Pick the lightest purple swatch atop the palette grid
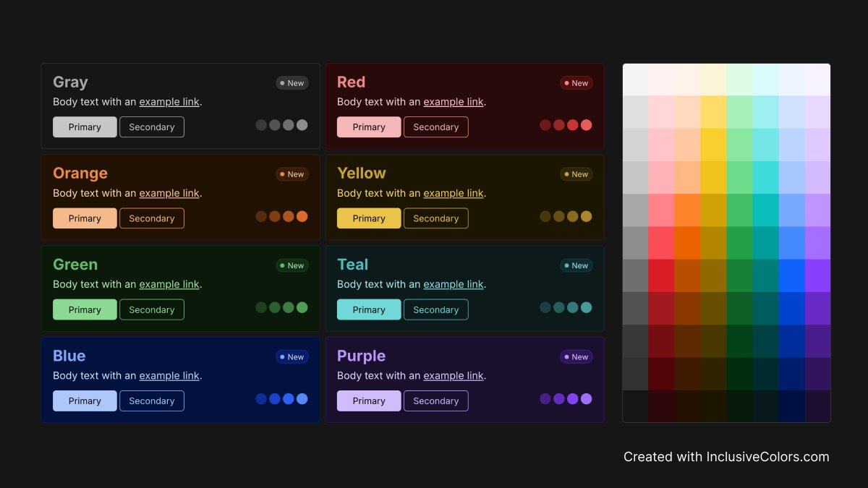Screen dimensions: 868x488 coord(817,80)
